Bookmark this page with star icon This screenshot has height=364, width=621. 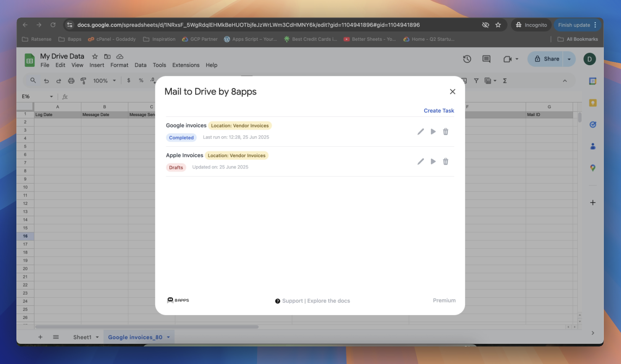(498, 25)
